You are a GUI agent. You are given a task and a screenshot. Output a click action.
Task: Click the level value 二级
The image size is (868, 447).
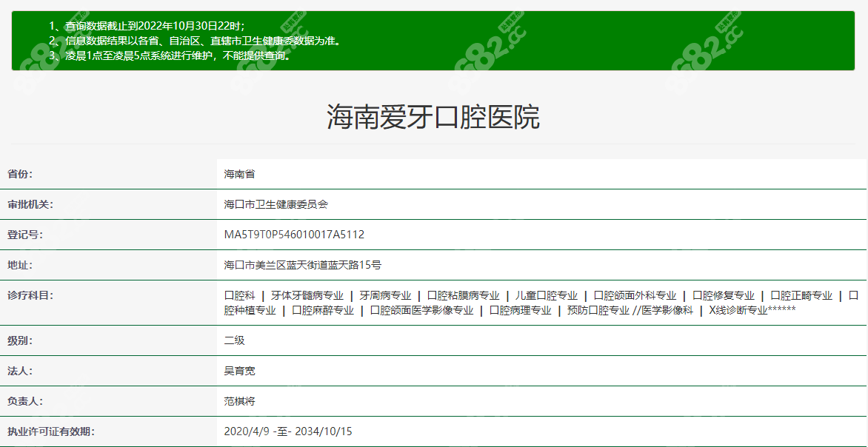(234, 340)
